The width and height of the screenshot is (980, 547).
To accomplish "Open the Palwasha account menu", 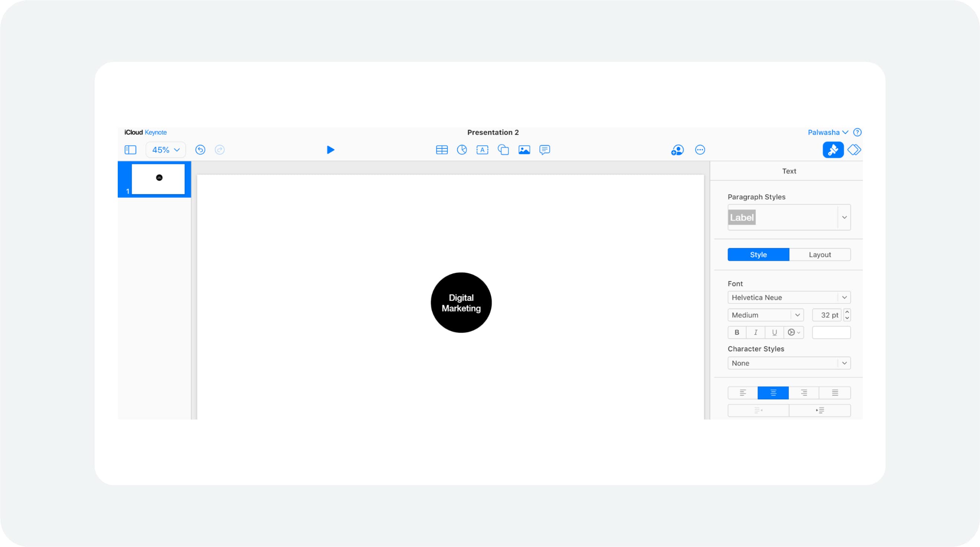I will click(828, 132).
